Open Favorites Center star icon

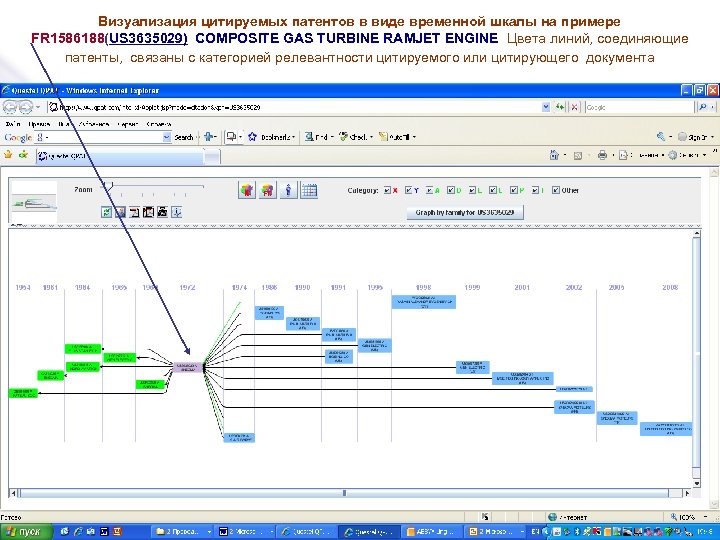[x=8, y=155]
